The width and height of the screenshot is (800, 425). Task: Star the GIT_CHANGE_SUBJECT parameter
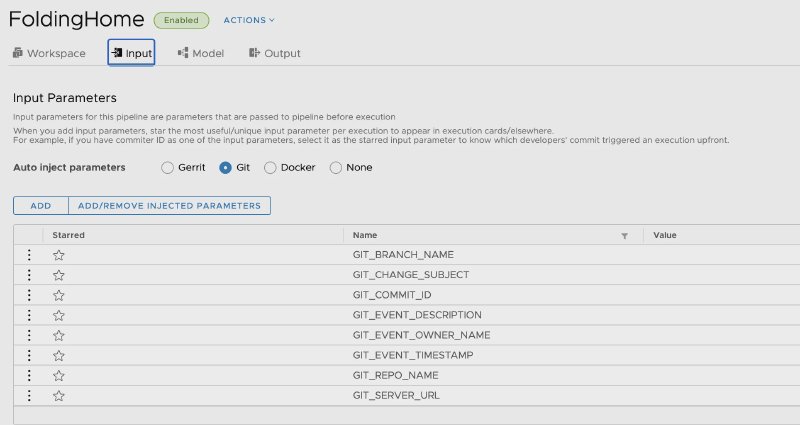pyautogui.click(x=59, y=276)
